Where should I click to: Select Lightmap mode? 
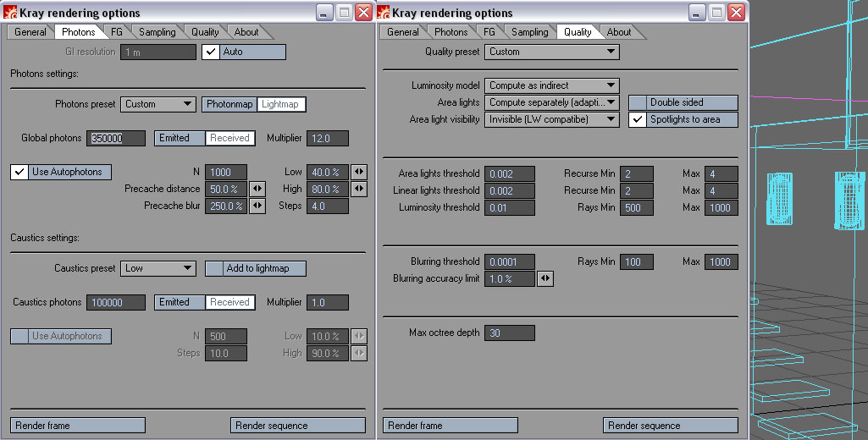point(280,104)
